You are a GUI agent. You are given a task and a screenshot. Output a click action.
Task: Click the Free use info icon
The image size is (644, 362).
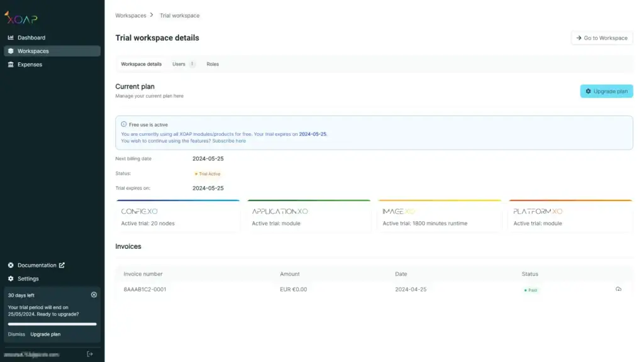(x=124, y=124)
